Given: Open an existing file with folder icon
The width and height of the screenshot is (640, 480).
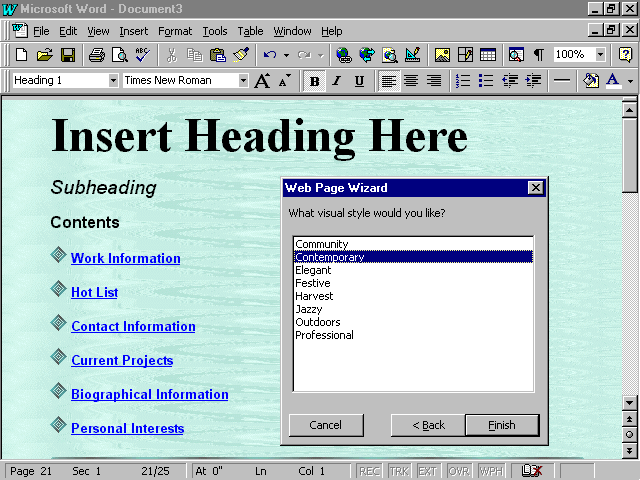Looking at the screenshot, I should click(44, 54).
